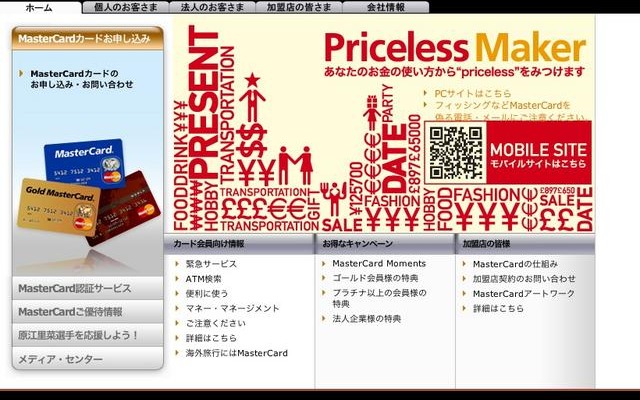Viewport: 640px width, 400px height.
Task: Follow the PCサイトはこちら link
Action: [x=473, y=93]
